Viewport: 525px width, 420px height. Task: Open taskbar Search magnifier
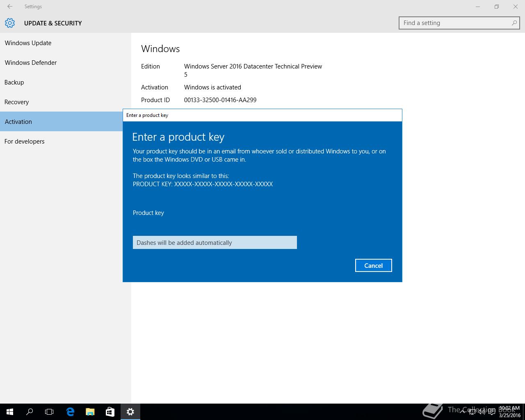tap(30, 412)
